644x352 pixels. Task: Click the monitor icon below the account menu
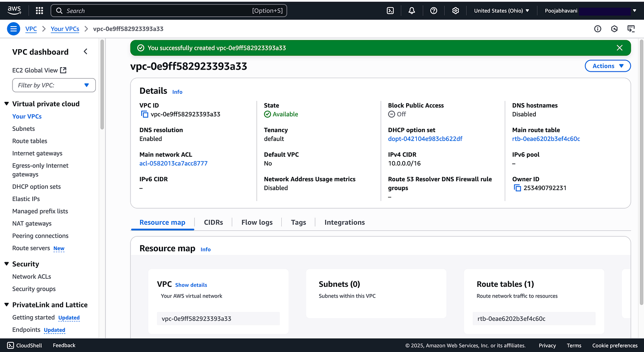coord(631,29)
